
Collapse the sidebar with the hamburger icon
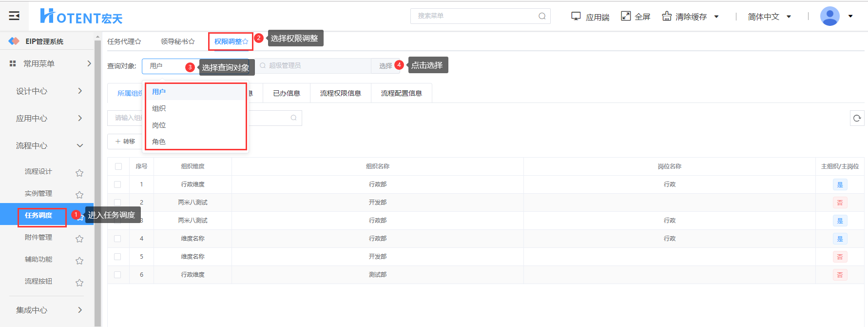click(x=14, y=16)
